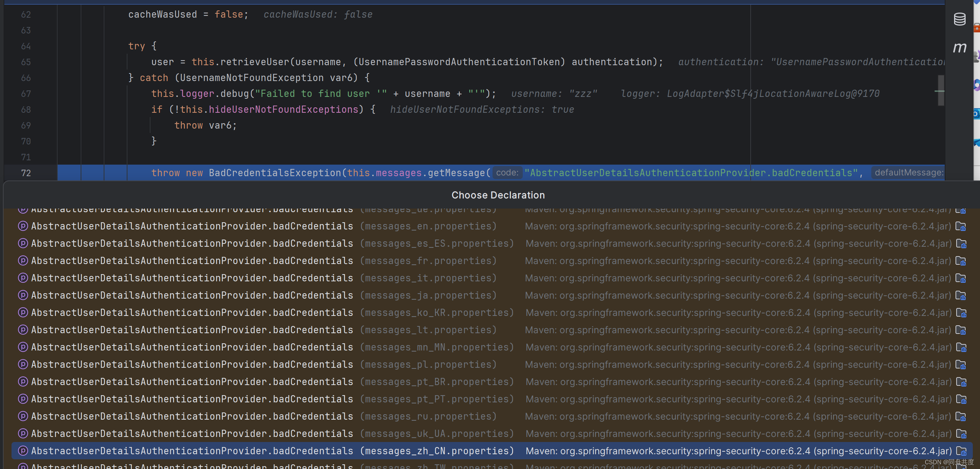Click cacheWasUsed variable on line 62
980x469 pixels.
[x=162, y=14]
